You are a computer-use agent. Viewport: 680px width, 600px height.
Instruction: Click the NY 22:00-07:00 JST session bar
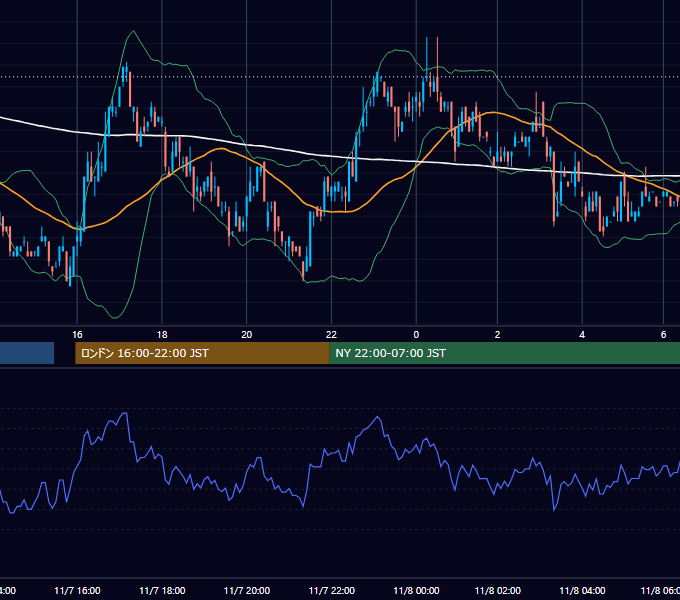point(505,353)
